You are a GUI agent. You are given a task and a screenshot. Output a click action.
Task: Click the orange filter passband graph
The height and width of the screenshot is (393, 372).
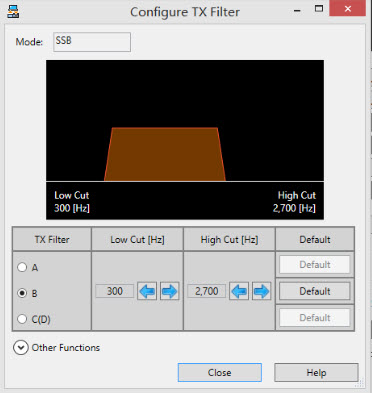(x=165, y=154)
